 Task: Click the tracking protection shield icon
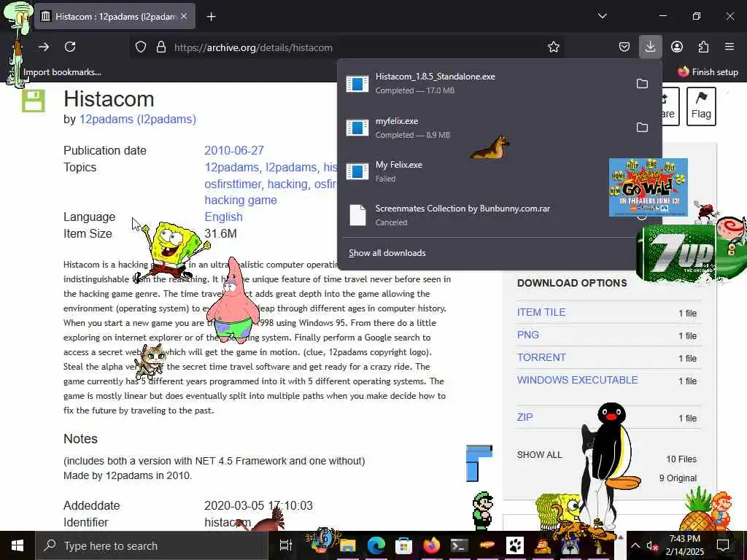(141, 47)
